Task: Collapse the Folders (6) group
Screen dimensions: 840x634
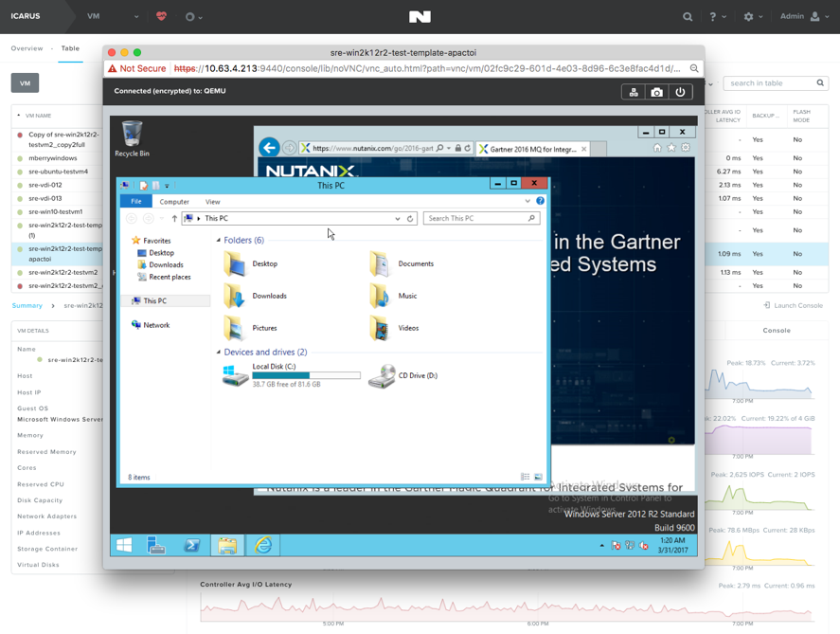Action: 219,240
